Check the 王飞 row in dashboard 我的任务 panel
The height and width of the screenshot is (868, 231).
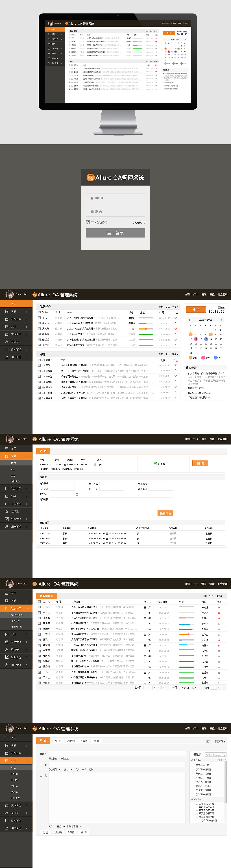[x=39, y=318]
